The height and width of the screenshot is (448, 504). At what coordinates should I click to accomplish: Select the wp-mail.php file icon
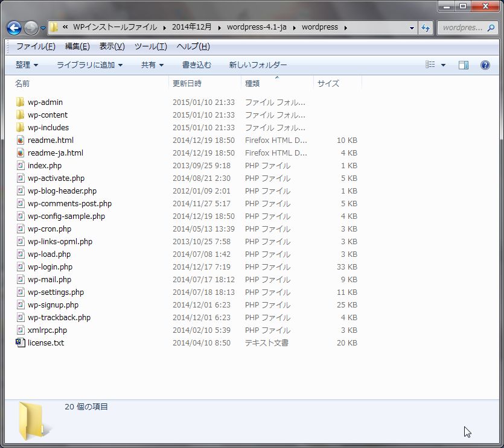pos(21,279)
